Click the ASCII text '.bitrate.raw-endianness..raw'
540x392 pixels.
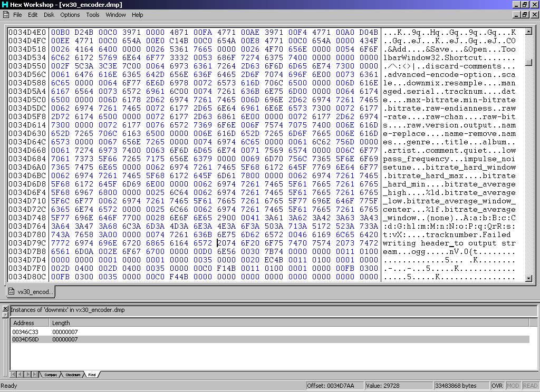[x=449, y=108]
